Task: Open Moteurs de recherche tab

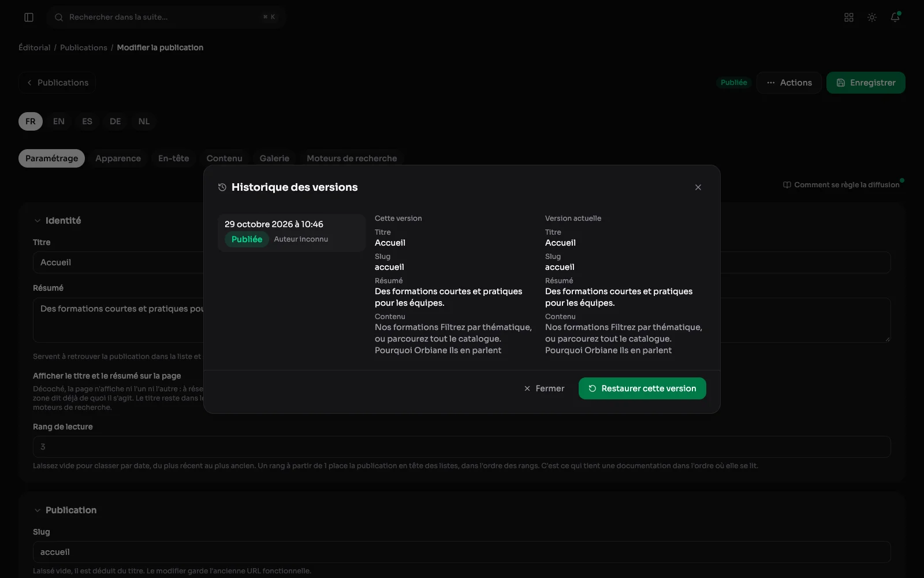Action: (x=352, y=158)
